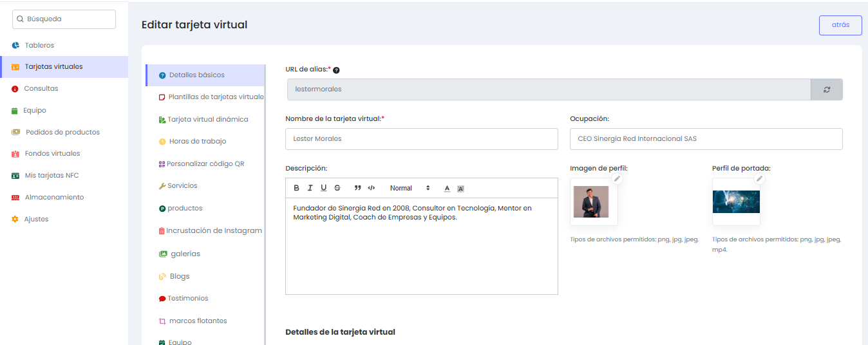The height and width of the screenshot is (345, 868).
Task: Open the text background color picker
Action: [x=460, y=189]
